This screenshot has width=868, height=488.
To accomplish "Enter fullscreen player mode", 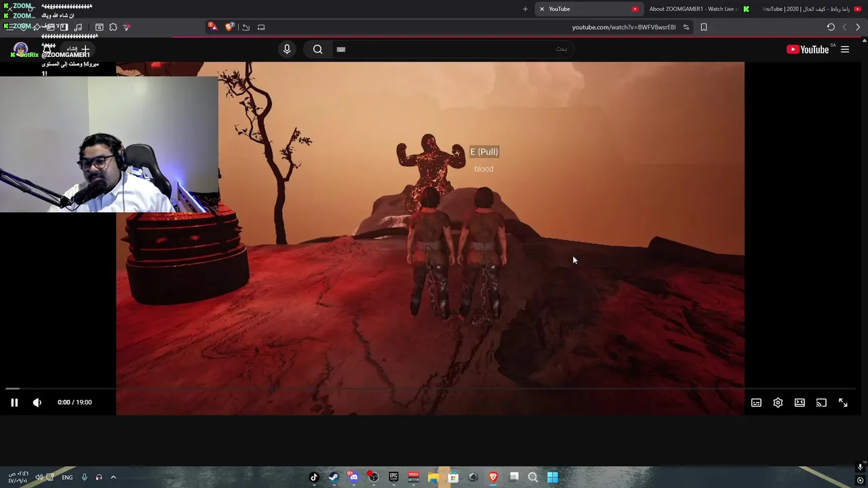I will 843,403.
